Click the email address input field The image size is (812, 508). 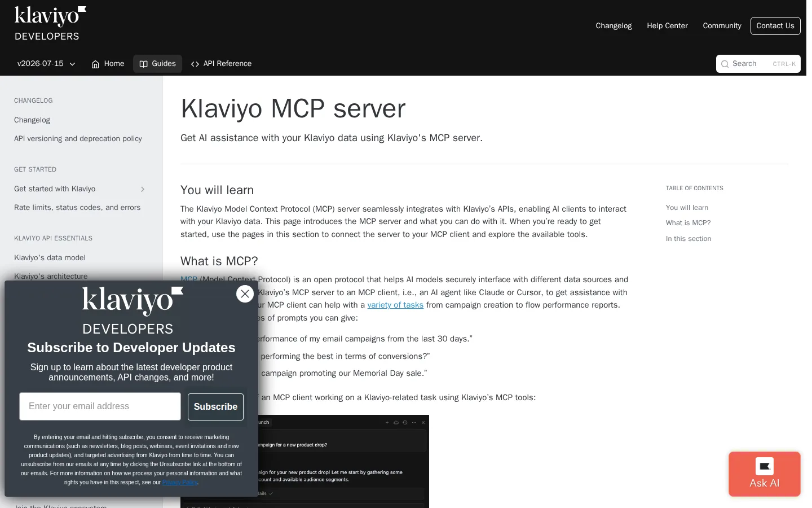tap(100, 406)
